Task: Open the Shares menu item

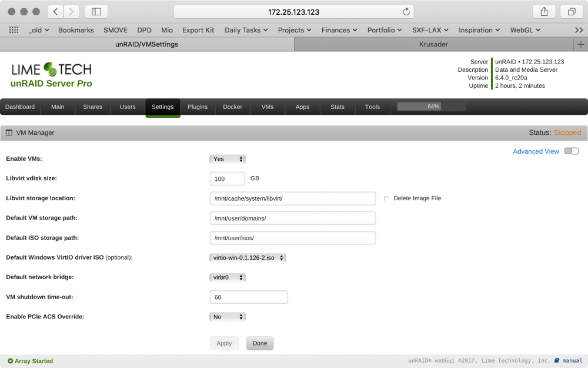Action: pos(93,107)
